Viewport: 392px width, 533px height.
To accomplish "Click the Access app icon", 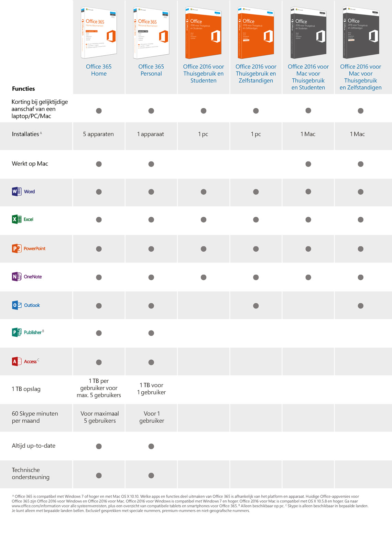I will point(17,361).
